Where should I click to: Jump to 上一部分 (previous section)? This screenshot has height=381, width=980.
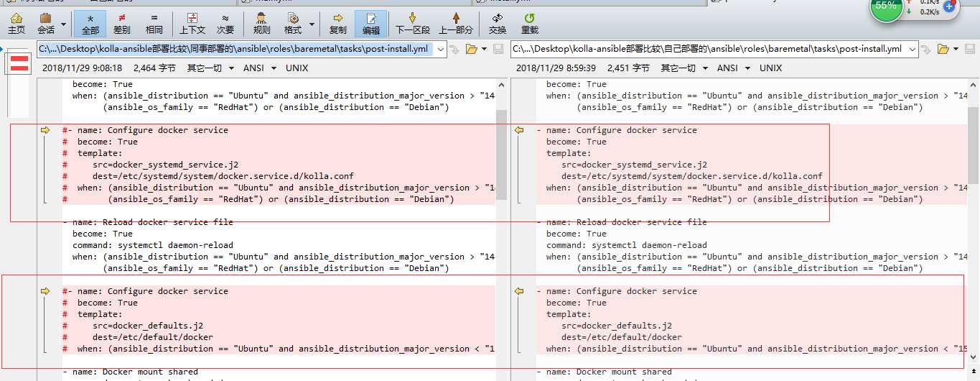click(x=456, y=23)
